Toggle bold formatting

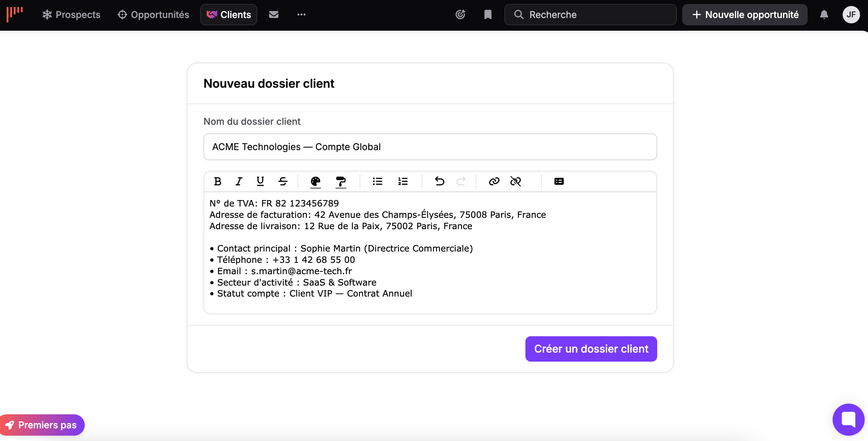pyautogui.click(x=218, y=181)
